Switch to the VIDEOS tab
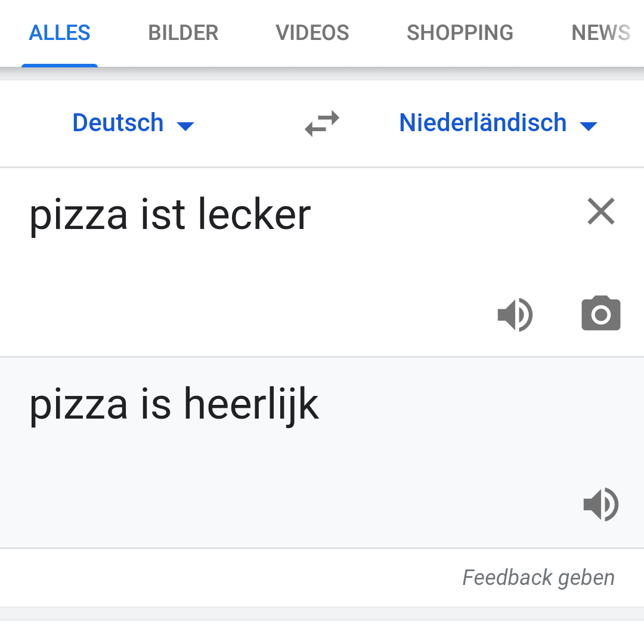This screenshot has height=644, width=644. (x=312, y=33)
